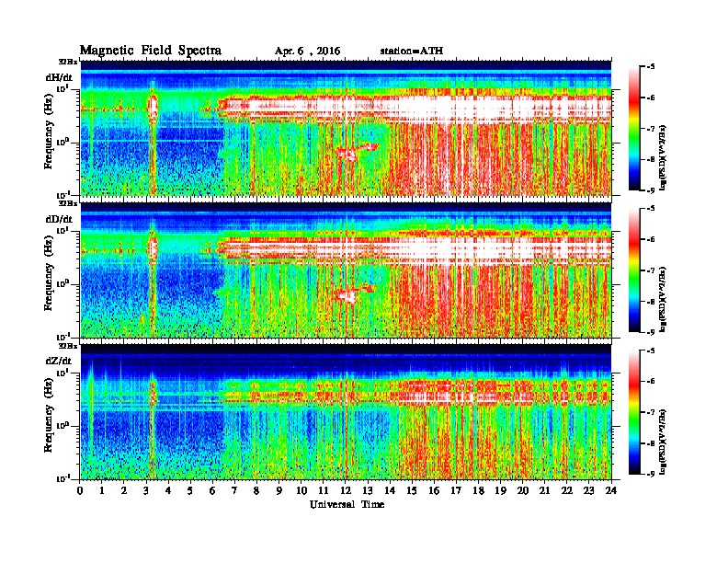Click the '14' hour tick label
This screenshot has width=728, height=563.
click(x=390, y=491)
